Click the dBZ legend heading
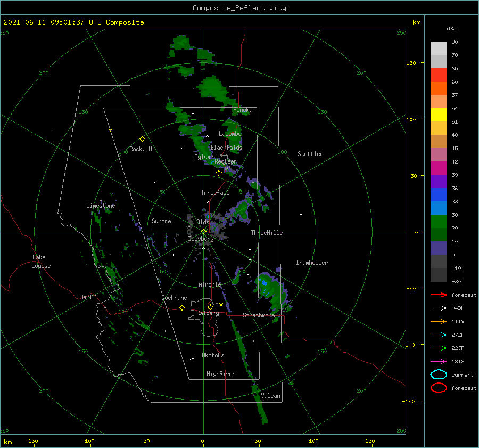The height and width of the screenshot is (448, 479). pos(451,29)
